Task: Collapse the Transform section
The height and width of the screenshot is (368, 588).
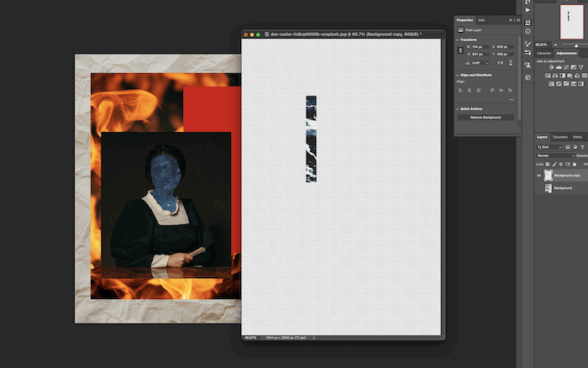Action: tap(458, 39)
